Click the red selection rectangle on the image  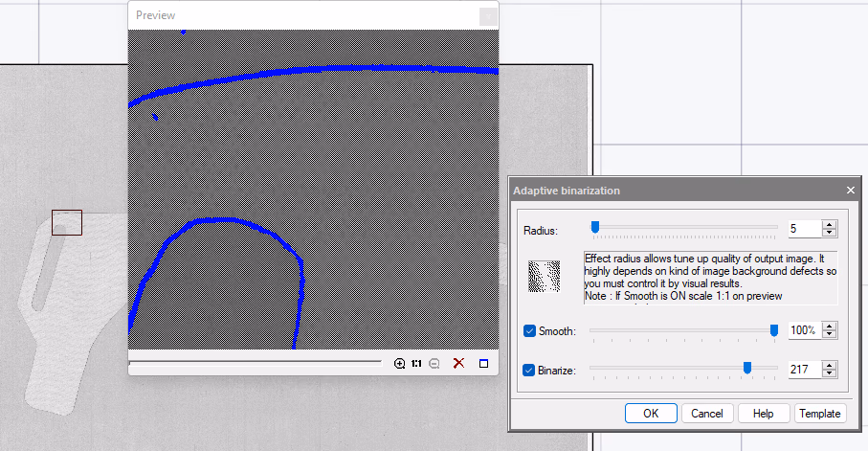[x=67, y=223]
